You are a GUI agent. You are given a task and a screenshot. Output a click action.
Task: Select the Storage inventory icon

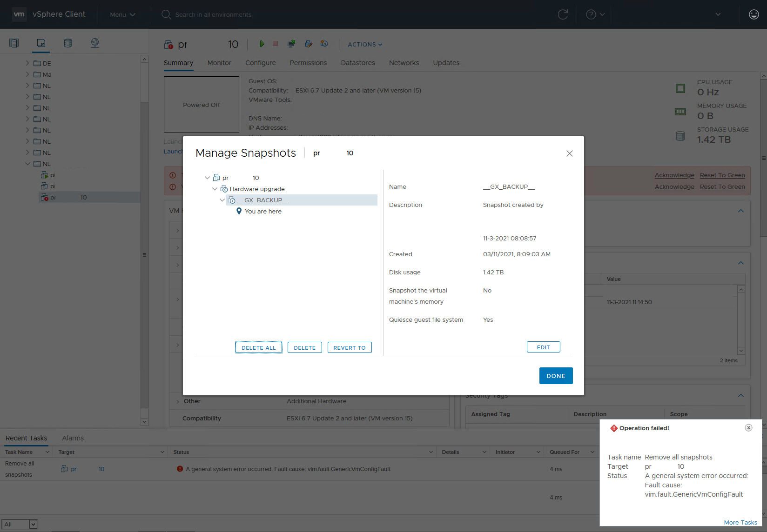(67, 42)
